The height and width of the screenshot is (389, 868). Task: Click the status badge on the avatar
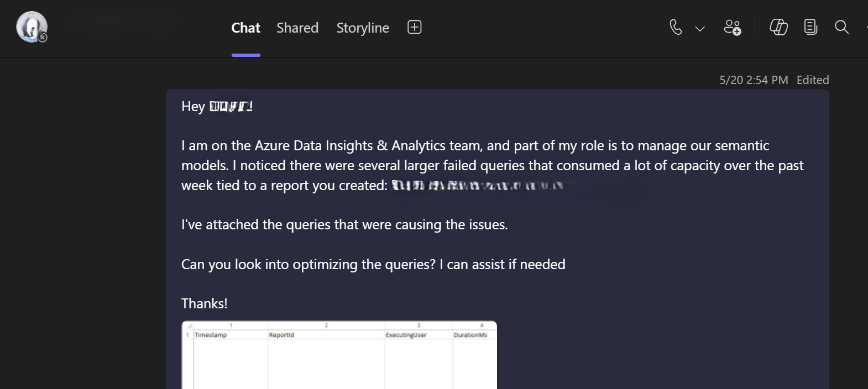(43, 38)
